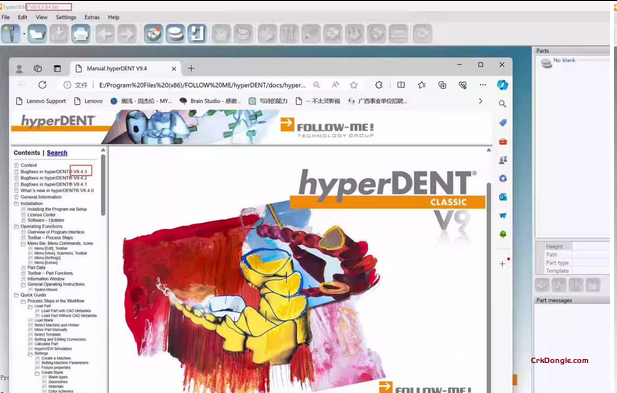
Task: Open the Copilot icon in browser
Action: coord(502,85)
